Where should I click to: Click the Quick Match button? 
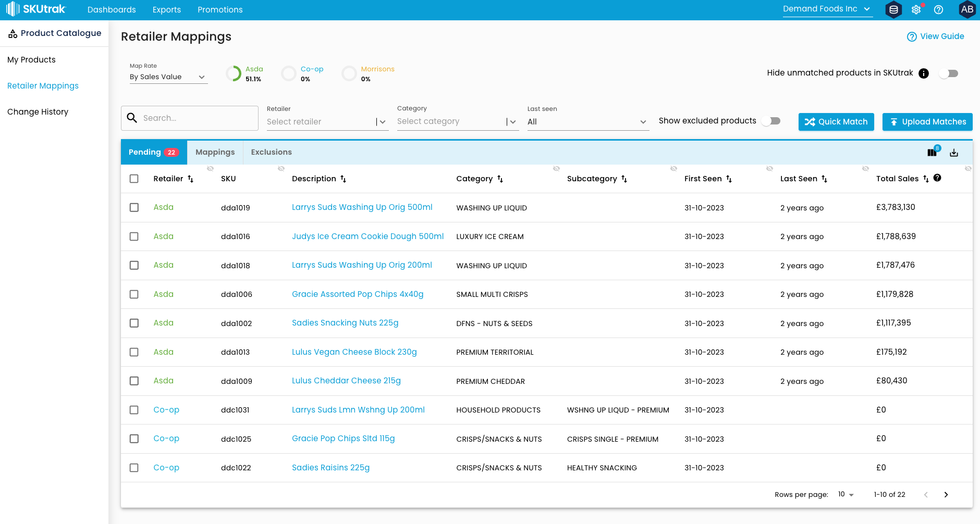836,122
